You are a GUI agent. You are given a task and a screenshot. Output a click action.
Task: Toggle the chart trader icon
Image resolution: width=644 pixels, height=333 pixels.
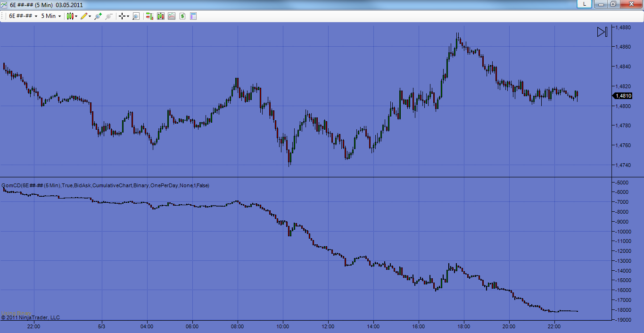click(x=149, y=16)
